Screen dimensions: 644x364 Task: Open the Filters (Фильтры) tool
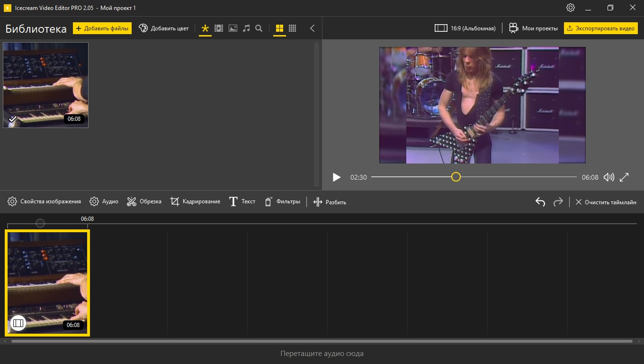click(x=282, y=202)
